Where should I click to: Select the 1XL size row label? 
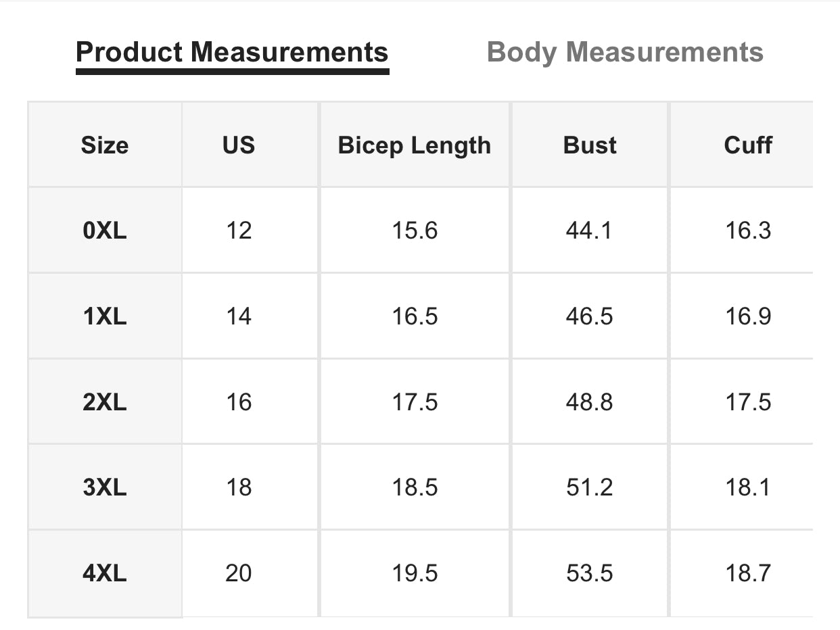coord(105,316)
